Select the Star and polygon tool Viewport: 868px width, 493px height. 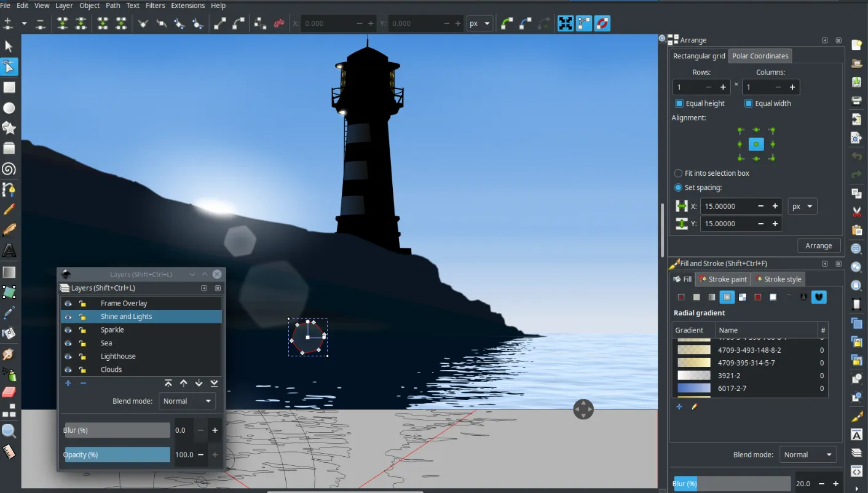[x=9, y=128]
